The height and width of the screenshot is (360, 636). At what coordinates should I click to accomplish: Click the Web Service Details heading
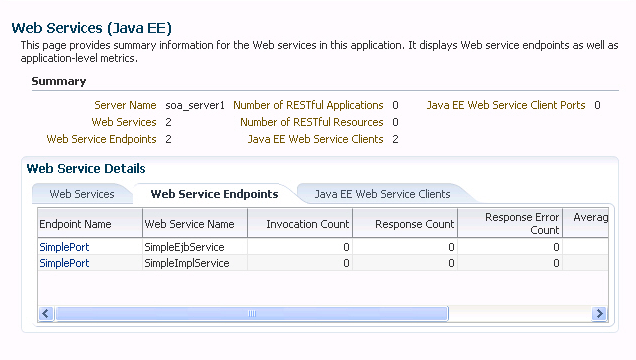tap(86, 168)
